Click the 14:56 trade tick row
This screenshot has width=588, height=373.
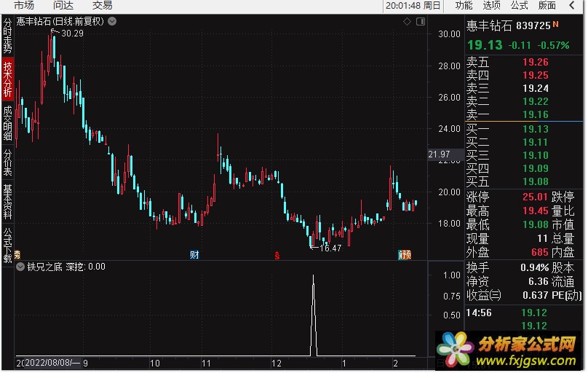[x=507, y=313]
